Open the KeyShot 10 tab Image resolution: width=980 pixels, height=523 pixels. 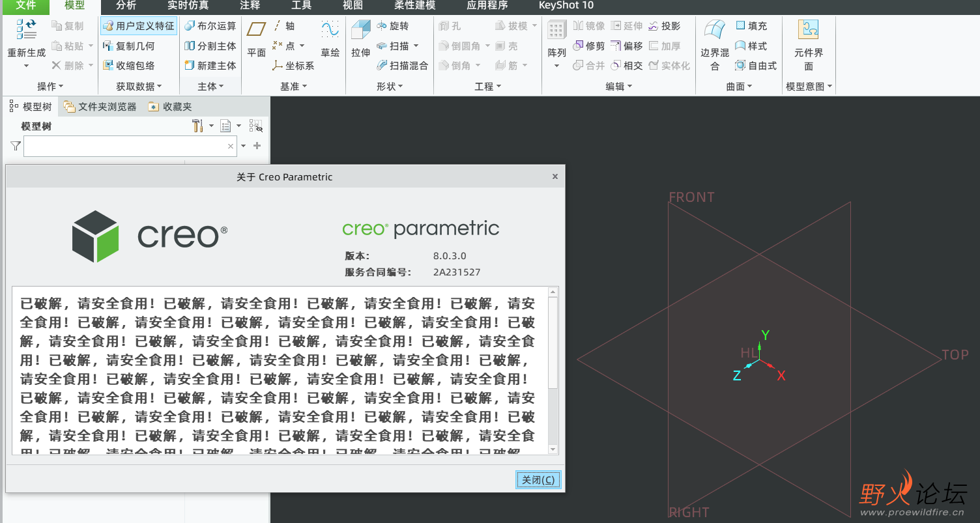click(x=566, y=6)
